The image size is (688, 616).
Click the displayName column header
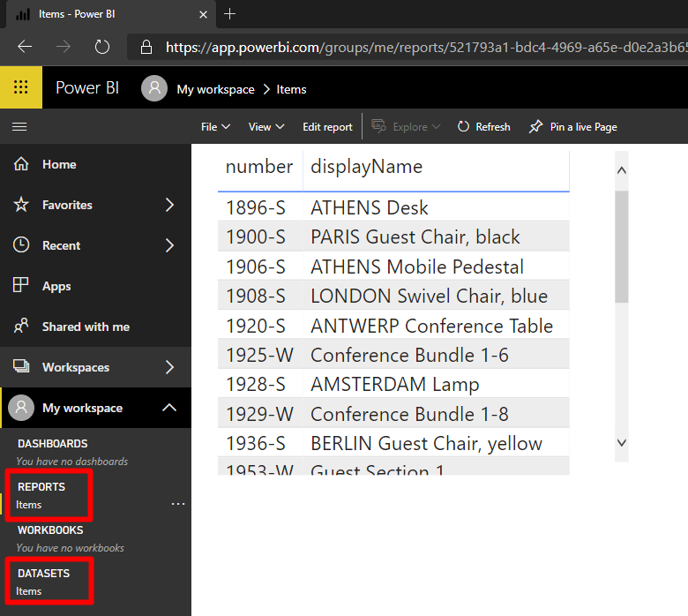click(x=366, y=167)
